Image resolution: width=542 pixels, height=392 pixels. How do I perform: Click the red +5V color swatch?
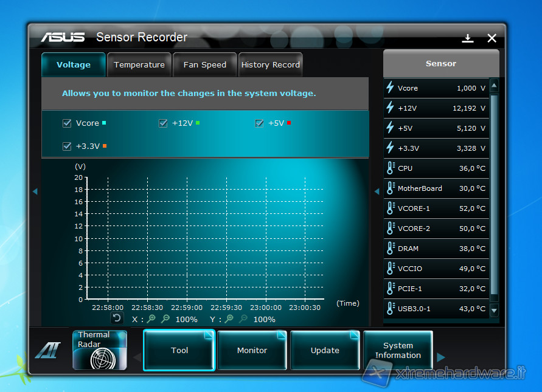[289, 123]
